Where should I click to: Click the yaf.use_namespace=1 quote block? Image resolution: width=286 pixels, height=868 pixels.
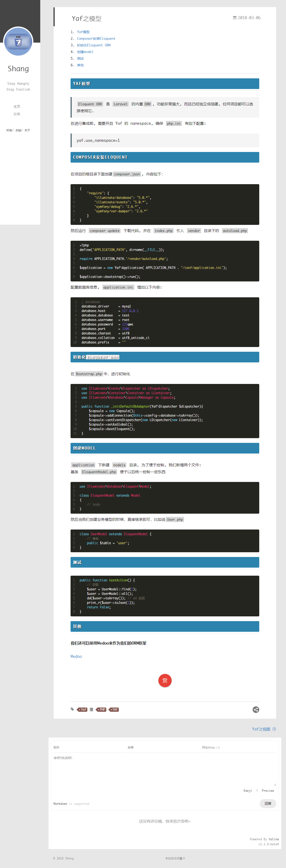click(x=165, y=141)
